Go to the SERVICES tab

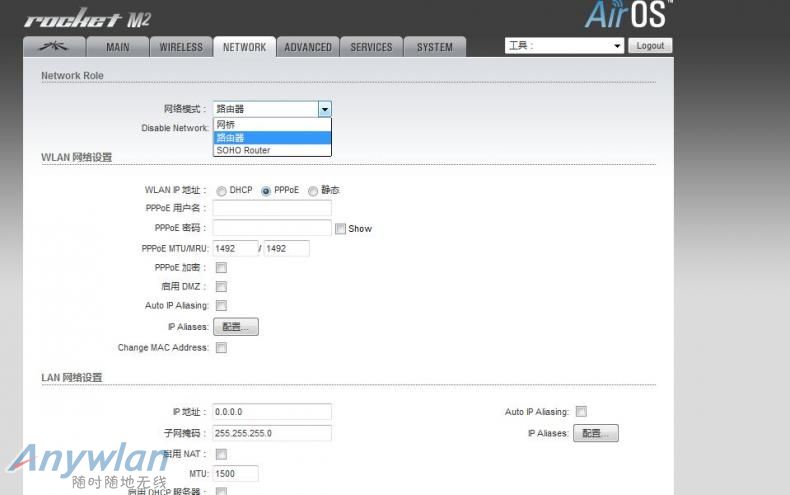pyautogui.click(x=371, y=47)
